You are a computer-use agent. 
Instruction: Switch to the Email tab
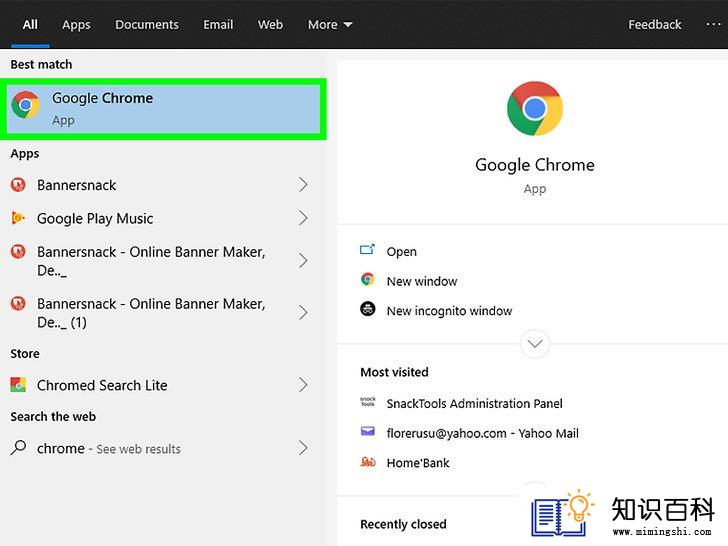pyautogui.click(x=218, y=25)
